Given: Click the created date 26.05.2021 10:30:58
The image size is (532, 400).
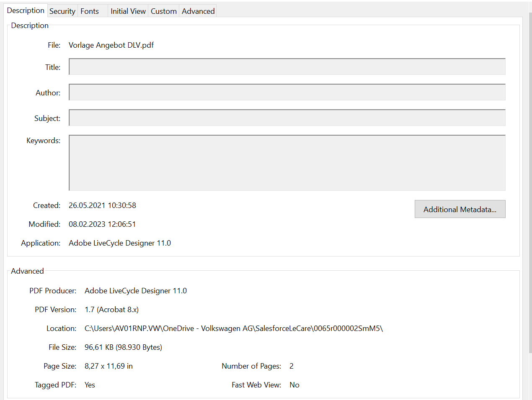Looking at the screenshot, I should (102, 205).
